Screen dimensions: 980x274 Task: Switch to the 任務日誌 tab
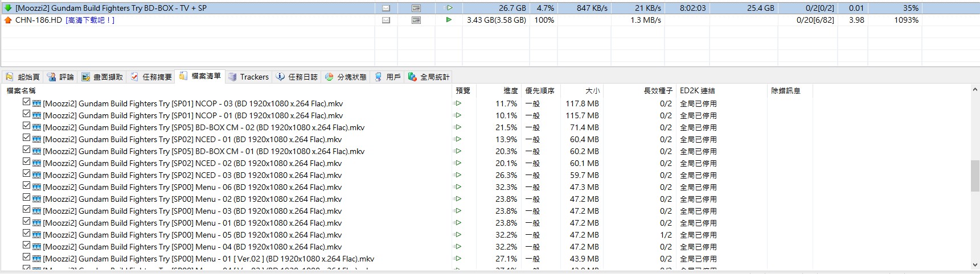click(x=297, y=77)
